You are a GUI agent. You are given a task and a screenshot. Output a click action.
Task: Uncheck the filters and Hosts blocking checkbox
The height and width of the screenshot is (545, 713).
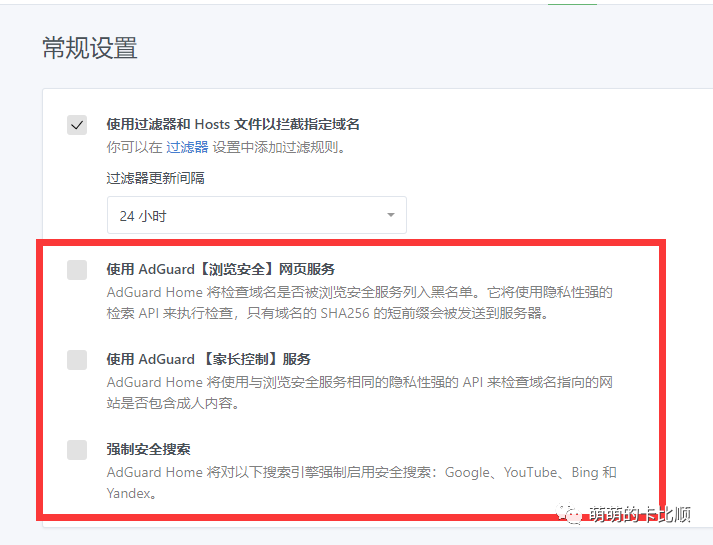point(77,125)
